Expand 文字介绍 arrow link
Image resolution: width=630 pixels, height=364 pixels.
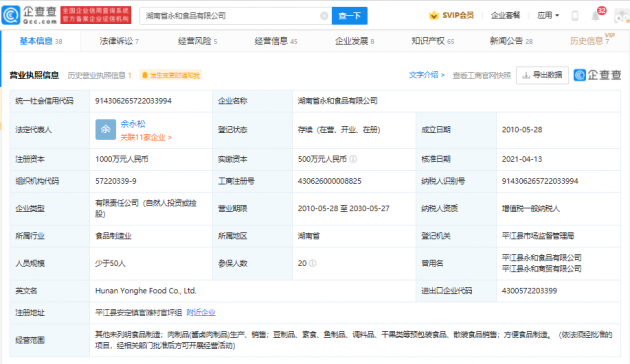coord(427,75)
